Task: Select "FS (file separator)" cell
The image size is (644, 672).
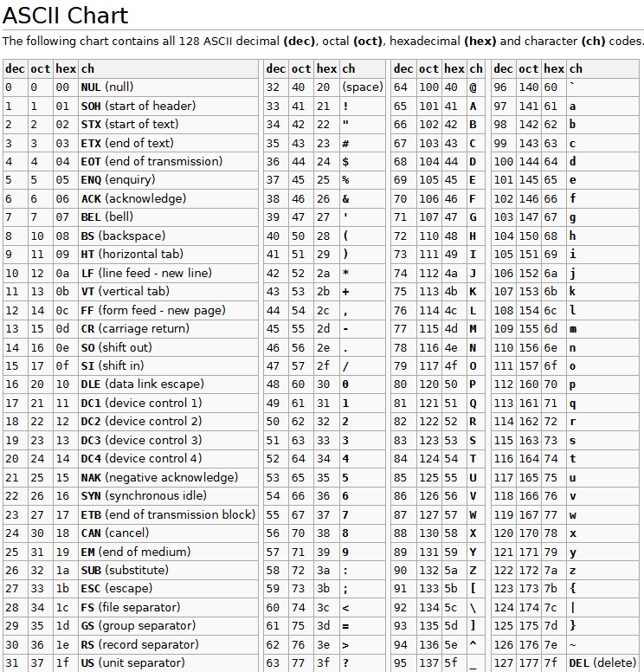Action: [x=169, y=608]
